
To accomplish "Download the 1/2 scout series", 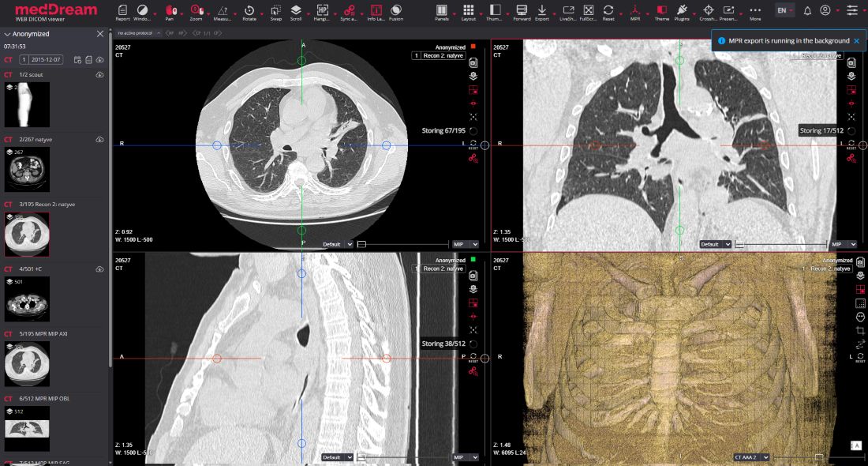I will 99,74.
